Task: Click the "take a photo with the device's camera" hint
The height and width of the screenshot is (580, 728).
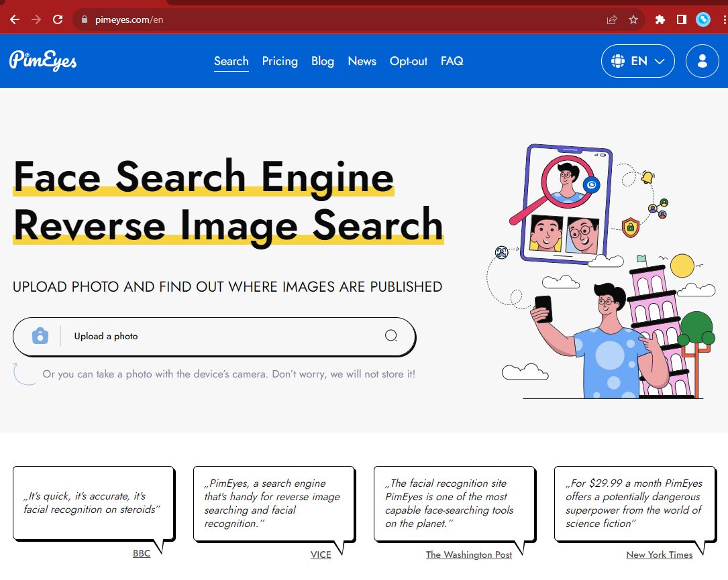Action: tap(229, 374)
